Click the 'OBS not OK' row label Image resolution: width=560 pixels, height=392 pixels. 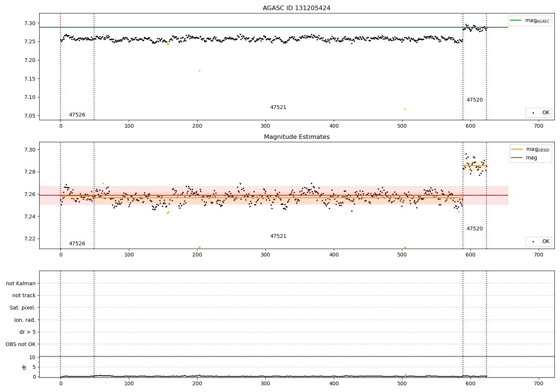click(21, 344)
